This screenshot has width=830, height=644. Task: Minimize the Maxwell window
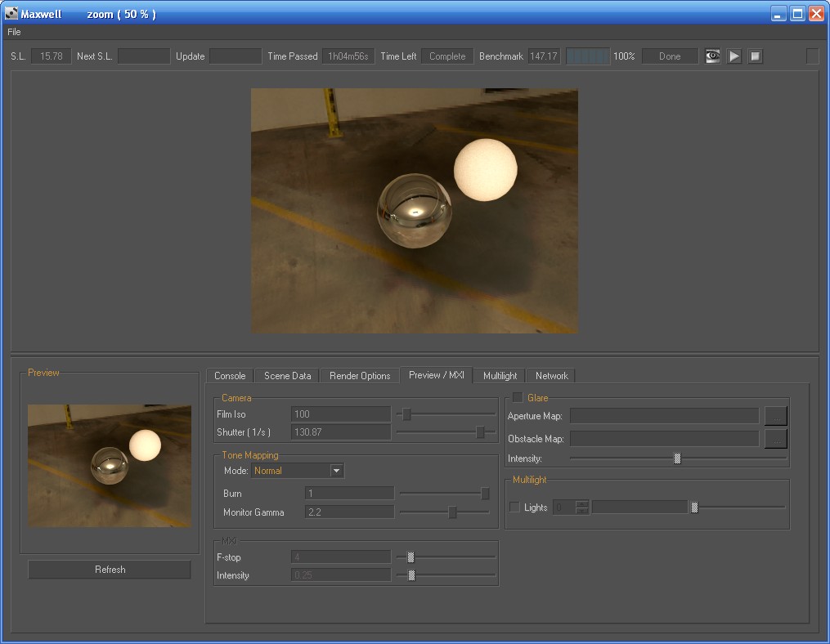(x=778, y=14)
